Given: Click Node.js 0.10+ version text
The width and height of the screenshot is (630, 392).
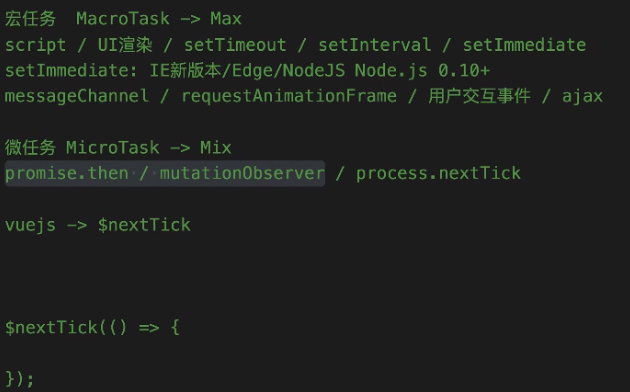Looking at the screenshot, I should point(422,70).
